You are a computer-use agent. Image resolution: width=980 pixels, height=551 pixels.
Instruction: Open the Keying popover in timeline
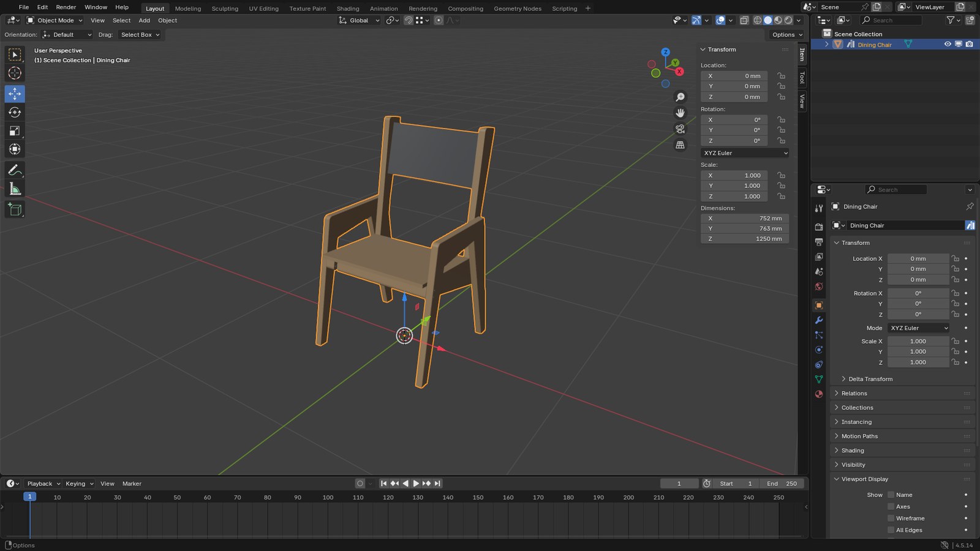[80, 484]
